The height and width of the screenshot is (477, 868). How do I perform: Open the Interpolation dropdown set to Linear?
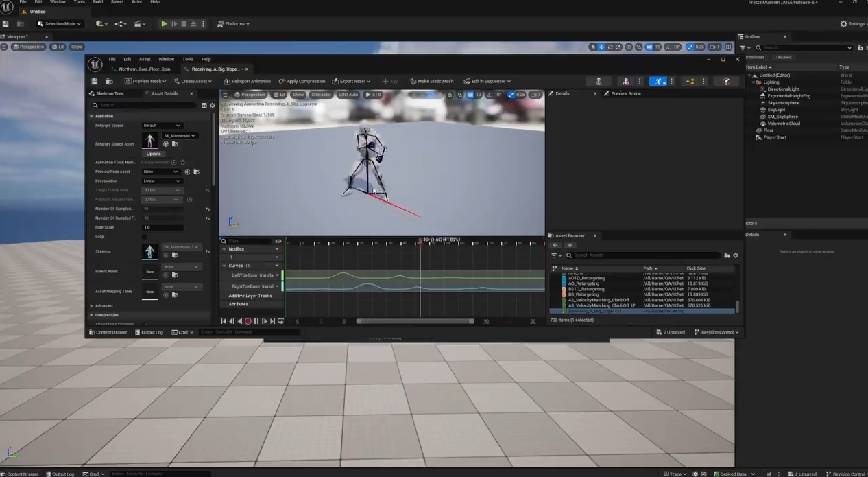(161, 181)
